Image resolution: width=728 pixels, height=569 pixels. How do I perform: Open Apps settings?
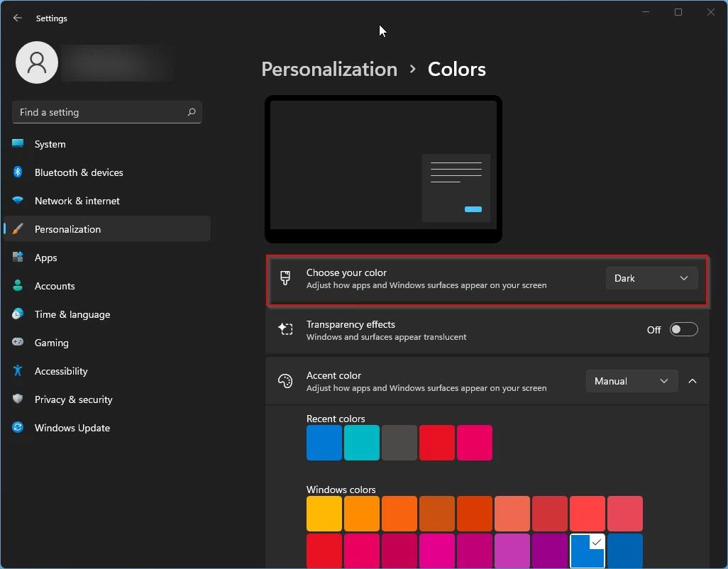[106, 258]
